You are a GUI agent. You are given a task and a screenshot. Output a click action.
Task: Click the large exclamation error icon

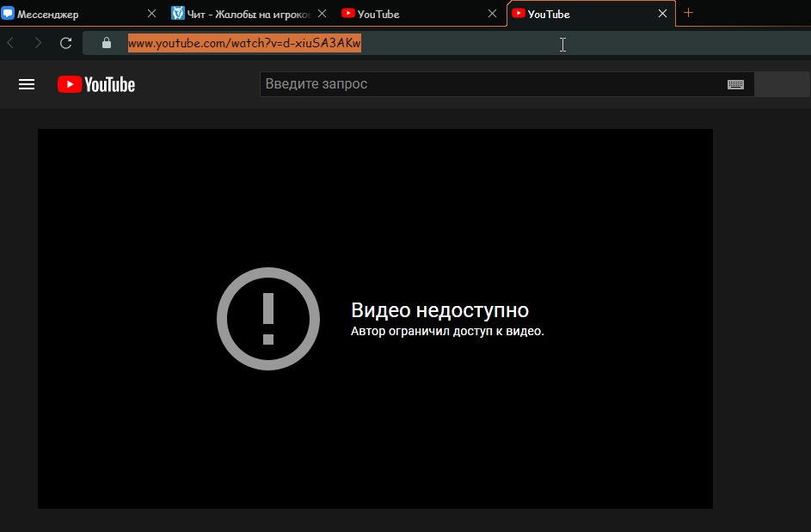click(268, 318)
